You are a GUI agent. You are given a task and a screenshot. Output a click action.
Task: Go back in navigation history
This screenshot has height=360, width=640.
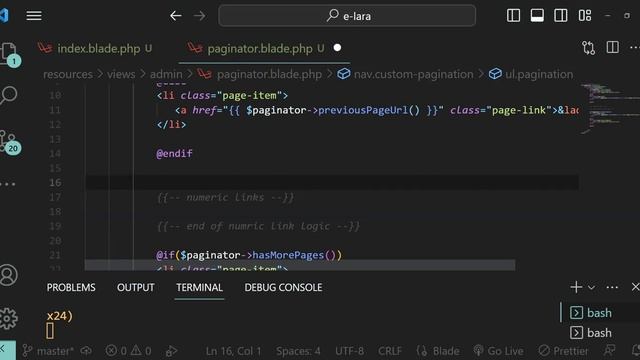point(176,16)
